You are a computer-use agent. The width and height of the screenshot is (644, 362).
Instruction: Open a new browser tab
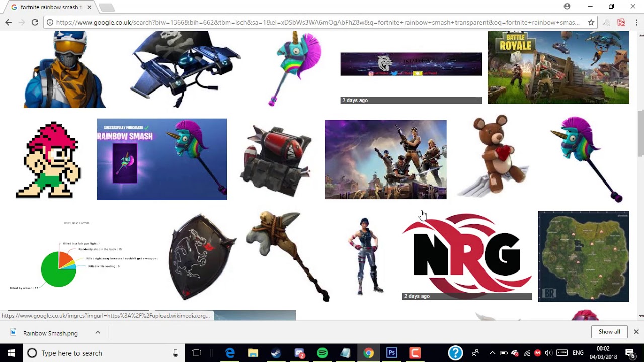pos(107,8)
